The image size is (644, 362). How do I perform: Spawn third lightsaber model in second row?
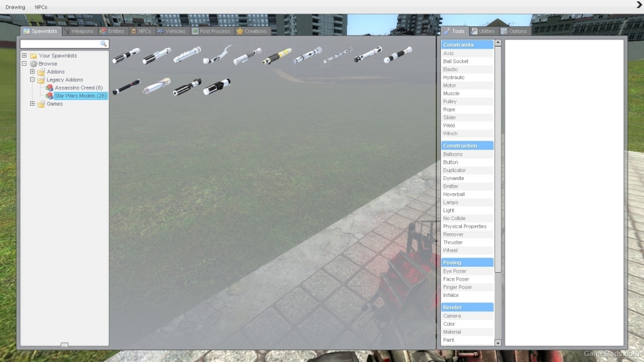coord(187,87)
